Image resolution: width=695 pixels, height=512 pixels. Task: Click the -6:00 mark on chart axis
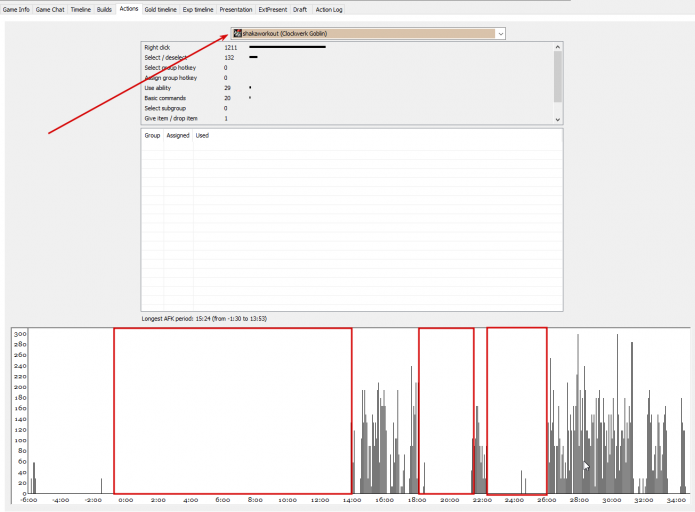coord(29,500)
